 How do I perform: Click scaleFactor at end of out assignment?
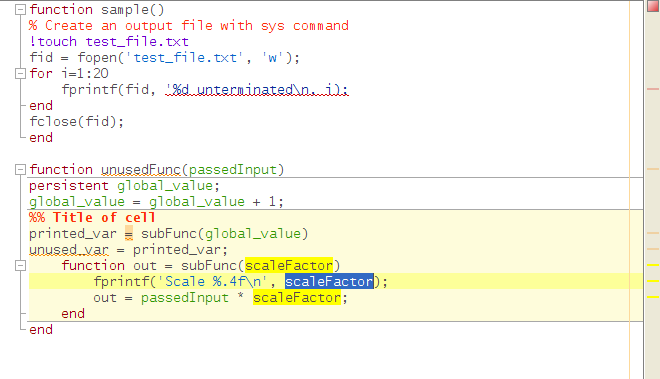coord(297,298)
